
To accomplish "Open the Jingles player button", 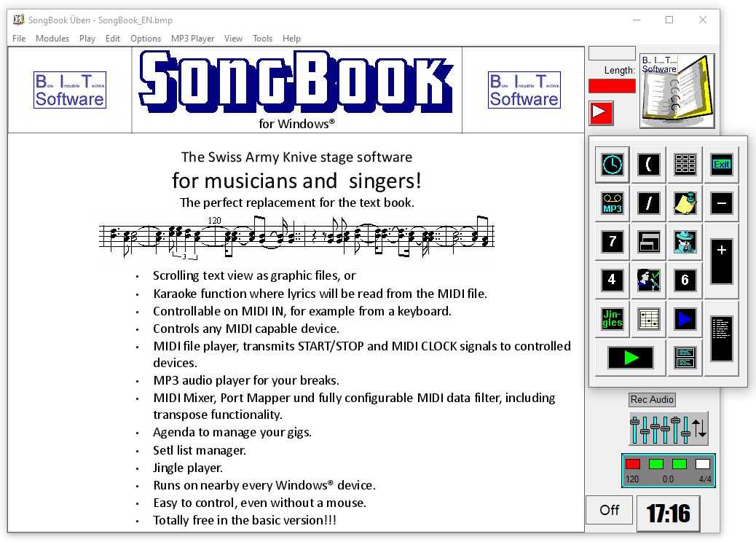I will point(613,319).
